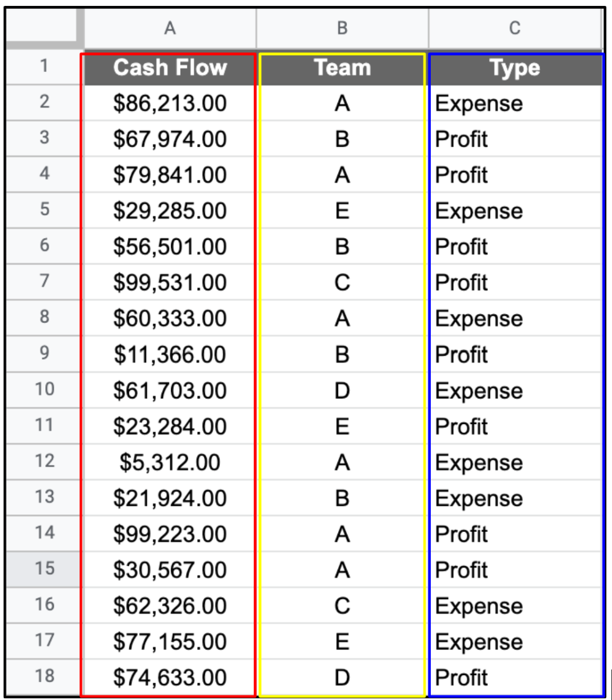This screenshot has width=612, height=700.
Task: Select the Cash Flow header cell
Action: pos(170,68)
